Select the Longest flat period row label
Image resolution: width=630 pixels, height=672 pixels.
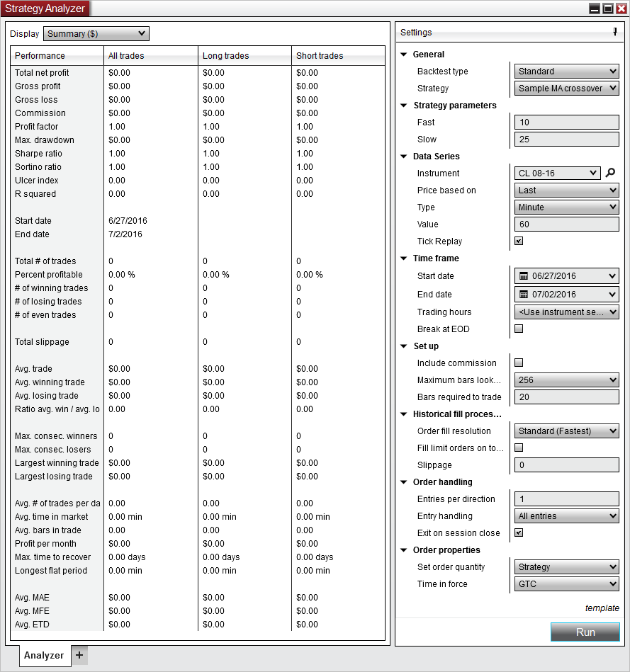50,571
